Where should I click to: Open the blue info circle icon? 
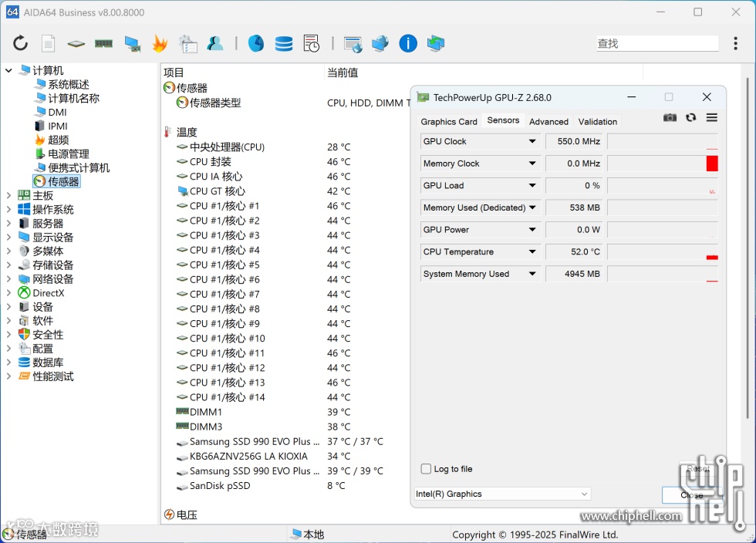pos(408,43)
